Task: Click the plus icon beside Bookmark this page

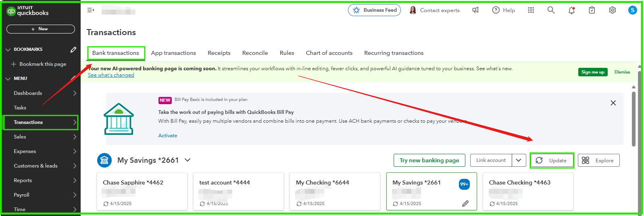Action: (x=14, y=64)
